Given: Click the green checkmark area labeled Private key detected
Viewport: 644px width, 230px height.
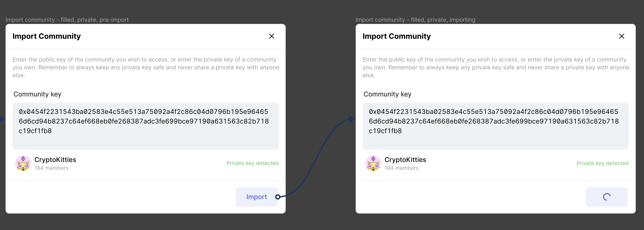Looking at the screenshot, I should [252, 163].
